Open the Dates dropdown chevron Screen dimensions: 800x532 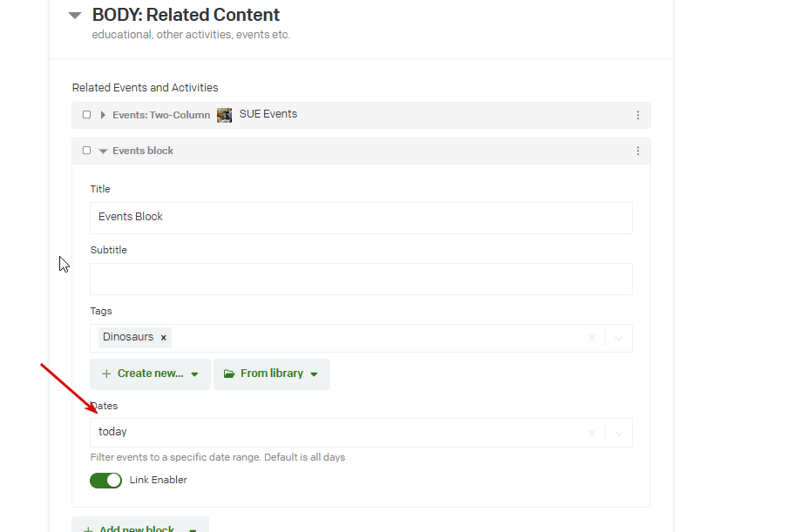[619, 433]
